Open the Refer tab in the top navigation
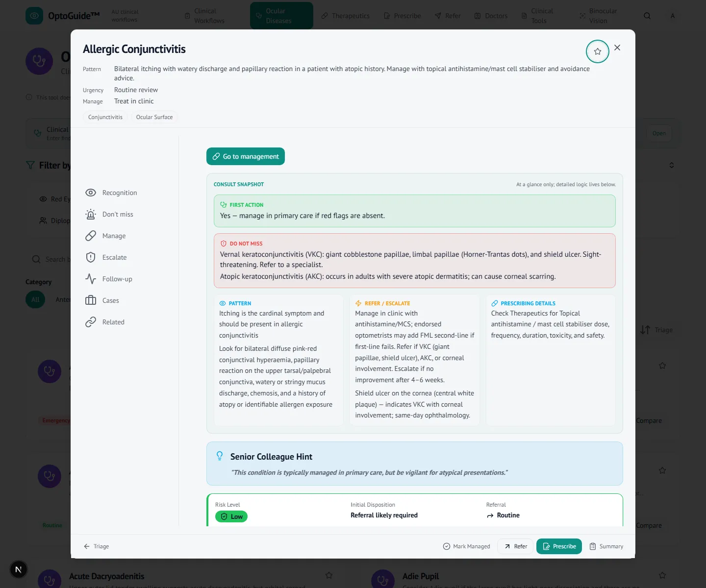The image size is (706, 588). [x=448, y=16]
